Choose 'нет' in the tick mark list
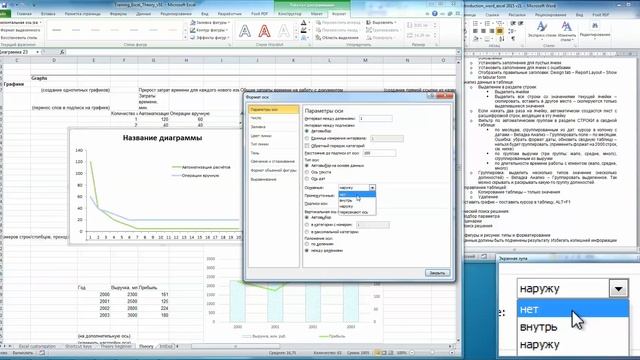 [x=357, y=195]
